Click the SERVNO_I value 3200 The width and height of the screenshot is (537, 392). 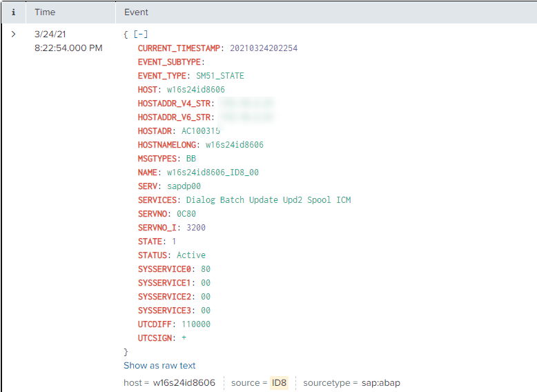196,227
